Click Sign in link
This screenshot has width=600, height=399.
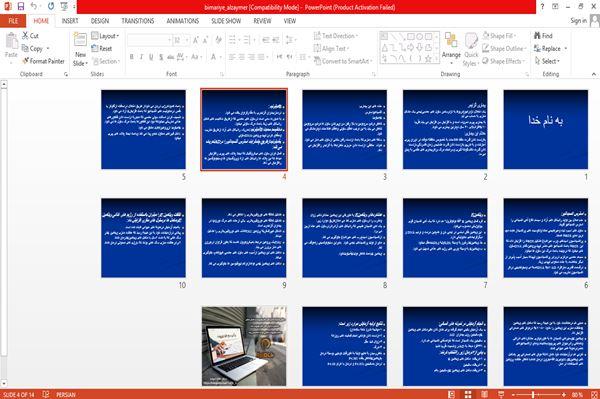point(578,21)
